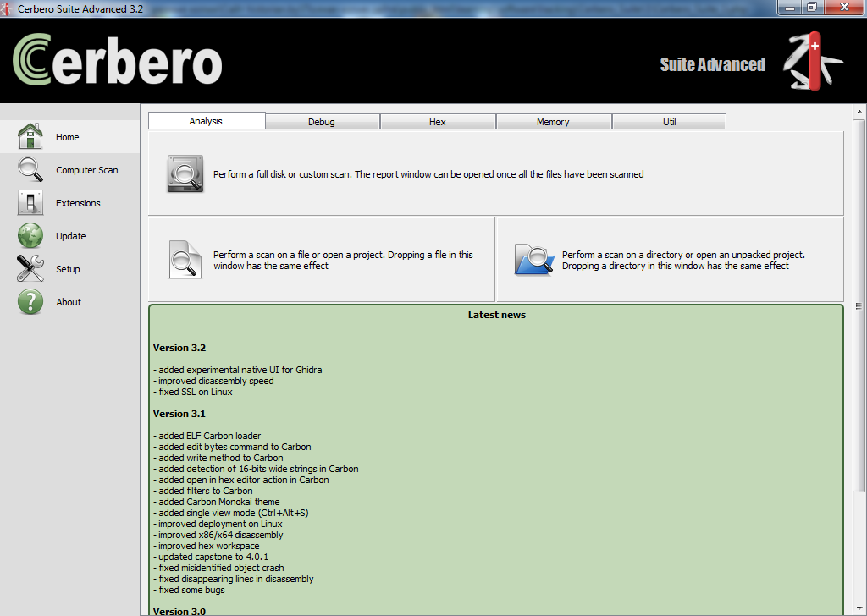The image size is (867, 616).
Task: Click the Home house icon in sidebar
Action: pos(30,136)
